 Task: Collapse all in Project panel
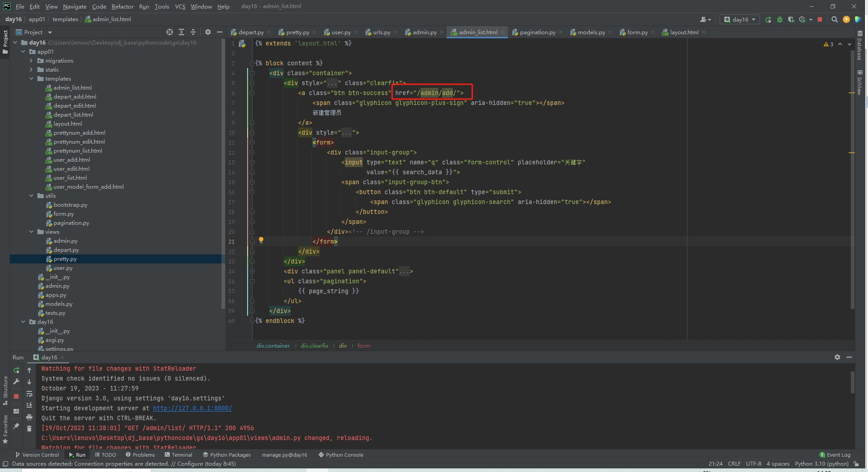(193, 32)
